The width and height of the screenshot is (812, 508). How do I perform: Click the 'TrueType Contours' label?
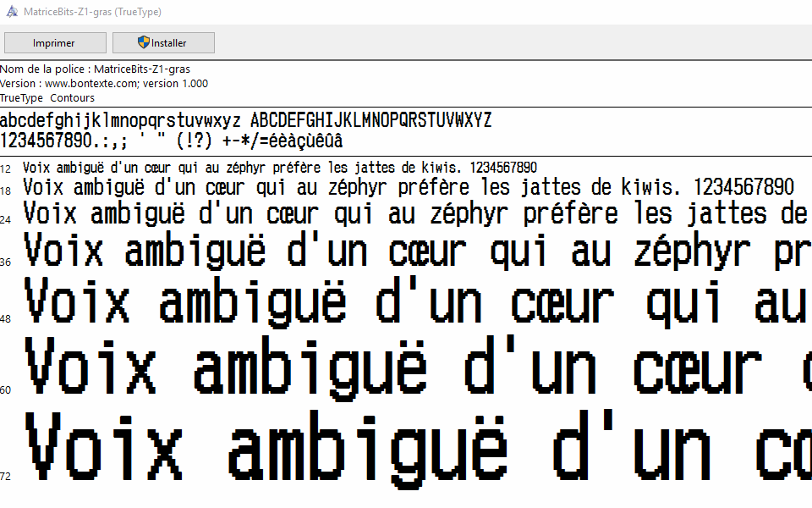tap(47, 97)
